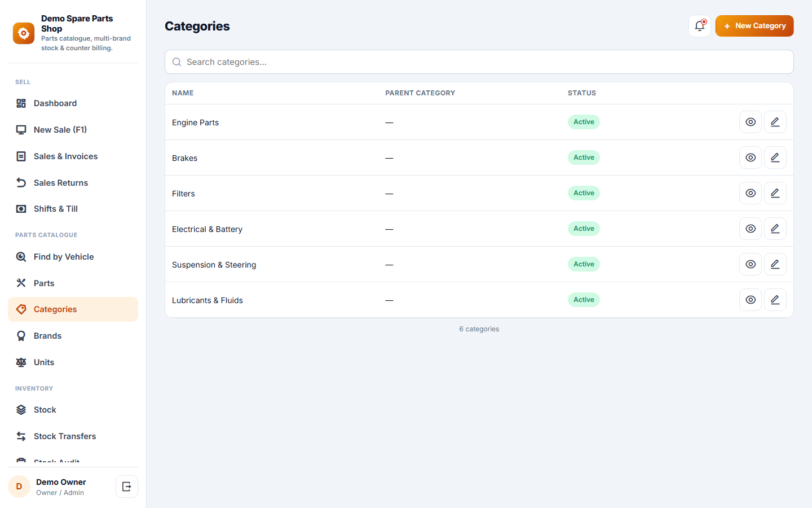812x508 pixels.
Task: Click the Filters row name
Action: (183, 194)
